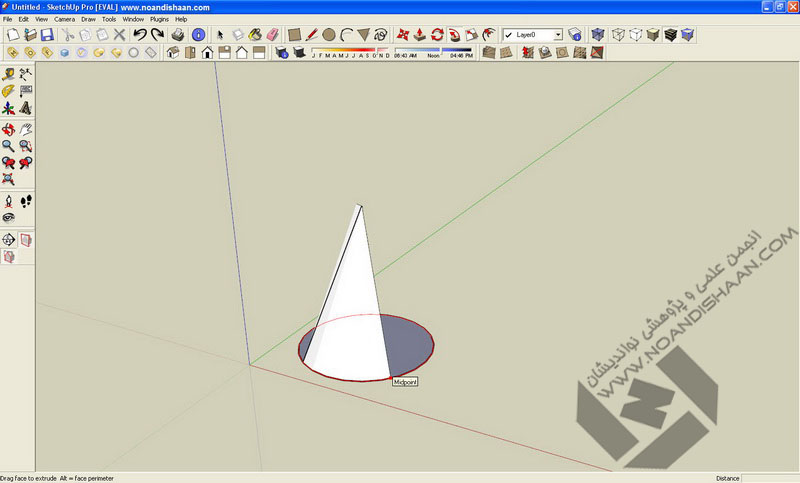Select the Walk footprints tool
The width and height of the screenshot is (800, 483).
pos(26,201)
